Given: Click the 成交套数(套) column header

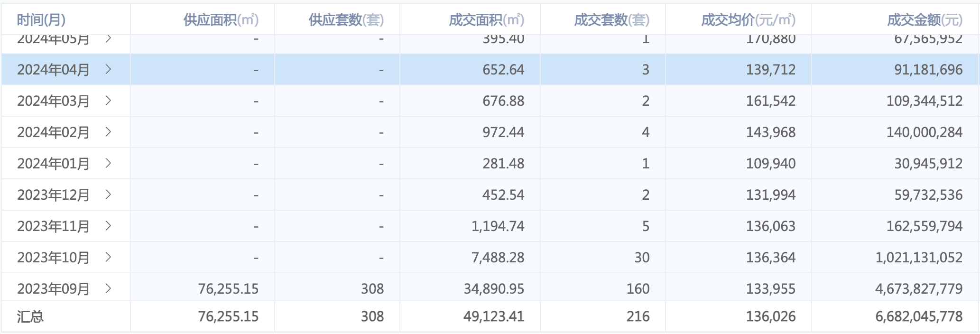Looking at the screenshot, I should (611, 20).
